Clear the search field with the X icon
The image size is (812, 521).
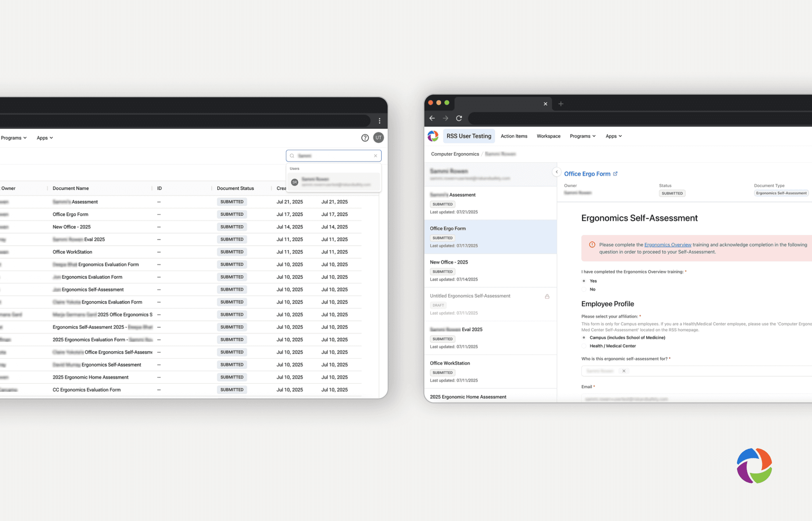point(375,156)
